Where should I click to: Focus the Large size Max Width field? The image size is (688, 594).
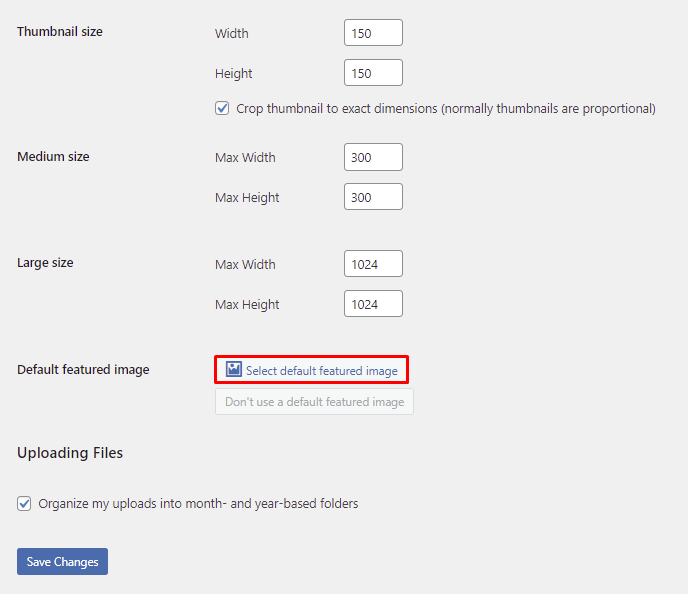[373, 264]
